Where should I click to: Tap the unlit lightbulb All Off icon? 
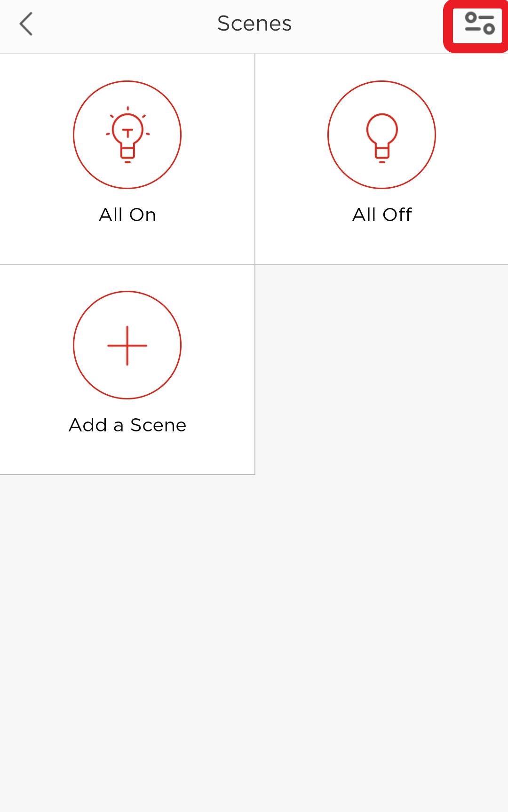[382, 138]
